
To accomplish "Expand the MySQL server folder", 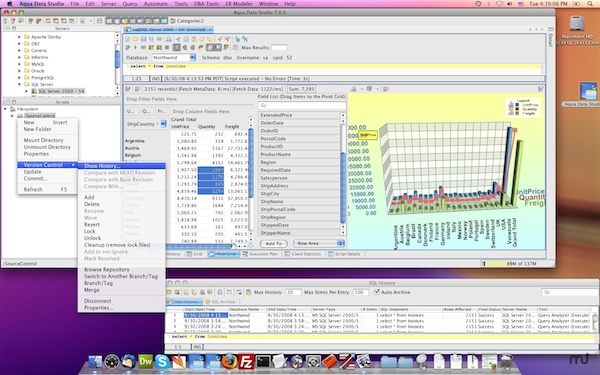I will 20,64.
